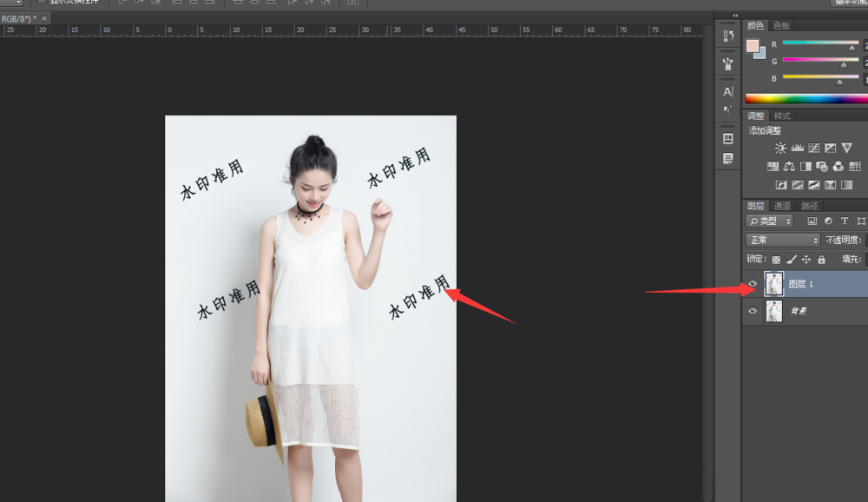Image resolution: width=868 pixels, height=502 pixels.
Task: Toggle the lock transparent pixels option
Action: (775, 259)
